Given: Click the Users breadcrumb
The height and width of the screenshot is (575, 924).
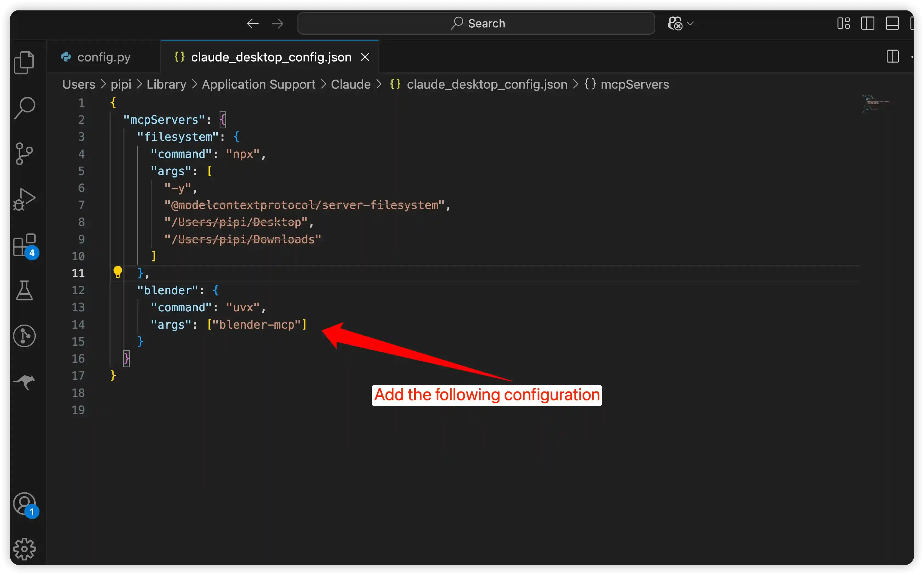Looking at the screenshot, I should point(79,84).
